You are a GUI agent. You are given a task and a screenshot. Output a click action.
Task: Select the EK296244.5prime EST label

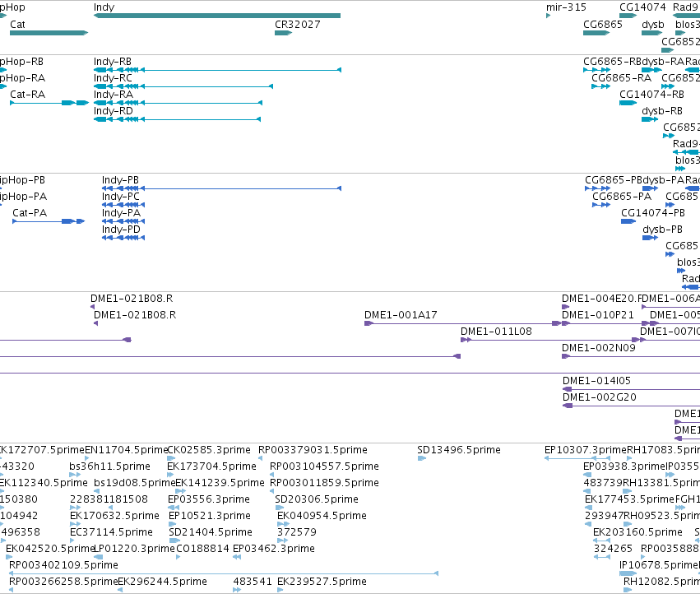point(163,582)
